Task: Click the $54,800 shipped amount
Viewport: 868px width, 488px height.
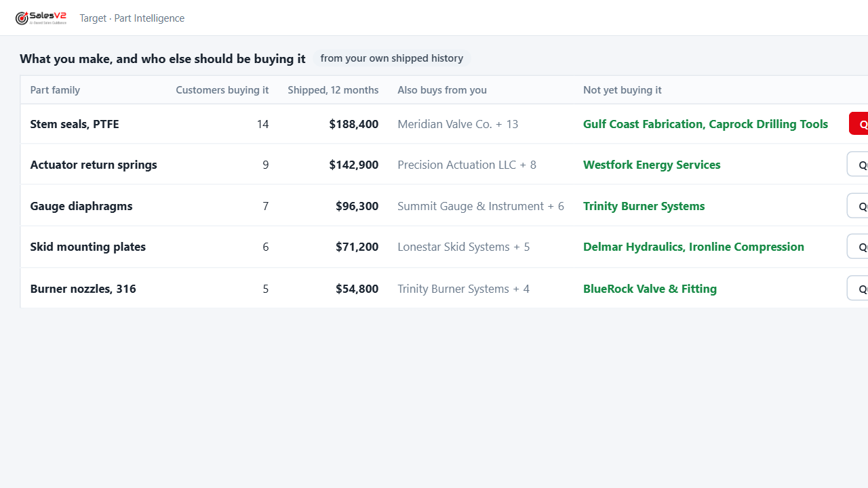Action: tap(357, 289)
